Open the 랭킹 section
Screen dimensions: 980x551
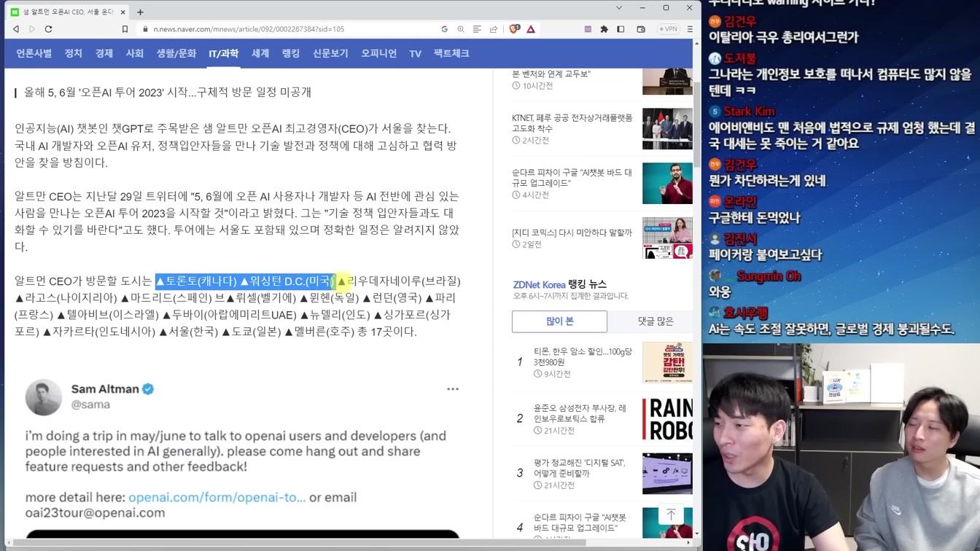point(291,53)
